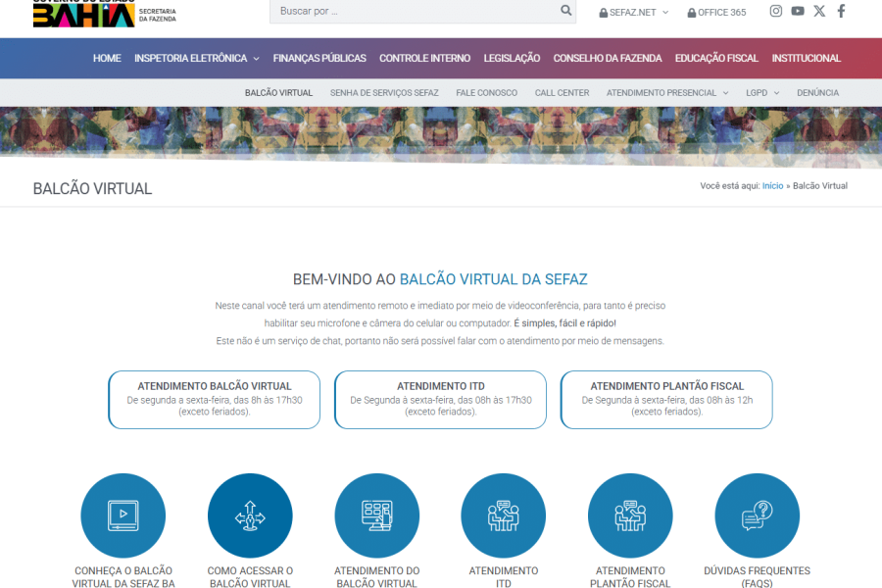Open the YouTube channel icon
The height and width of the screenshot is (588, 882).
(797, 11)
